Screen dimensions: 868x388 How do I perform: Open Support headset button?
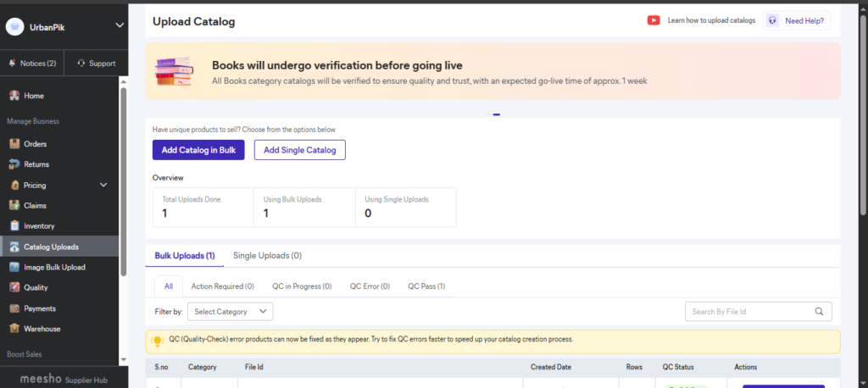coord(97,63)
